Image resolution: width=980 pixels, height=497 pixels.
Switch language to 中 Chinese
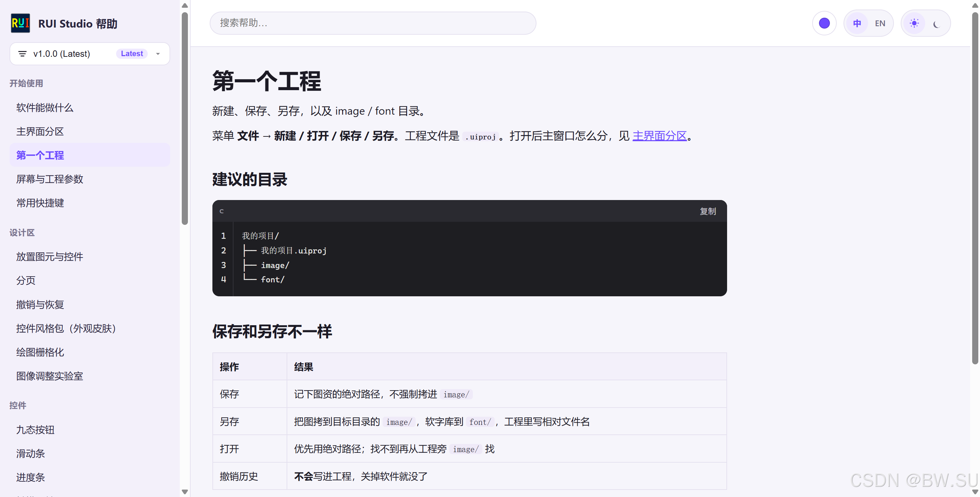click(x=857, y=23)
